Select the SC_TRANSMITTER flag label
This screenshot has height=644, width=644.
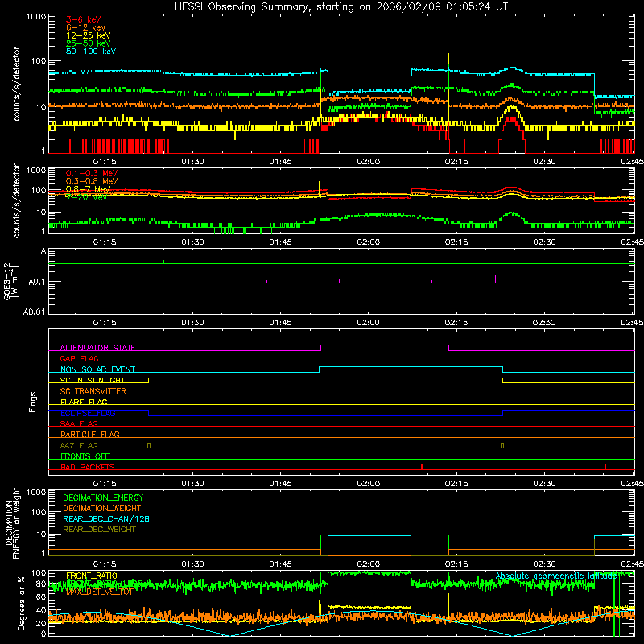coord(93,391)
